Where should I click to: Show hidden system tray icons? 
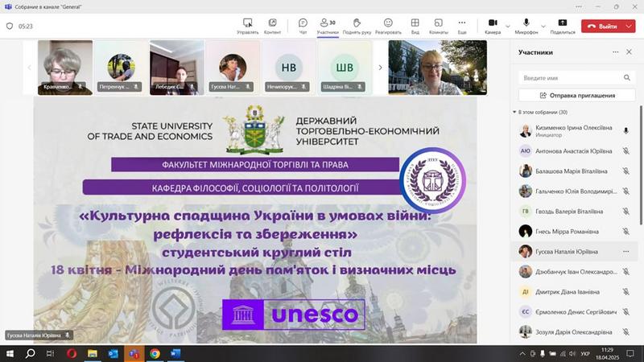click(522, 353)
